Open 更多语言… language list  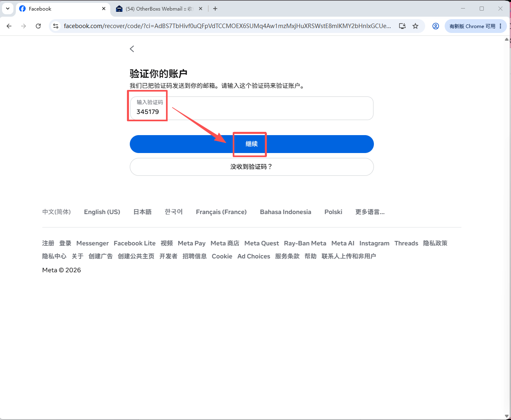[370, 212]
